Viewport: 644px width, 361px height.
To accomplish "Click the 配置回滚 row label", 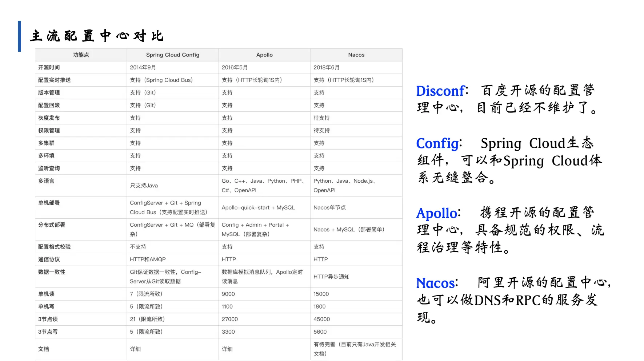I will [x=49, y=105].
